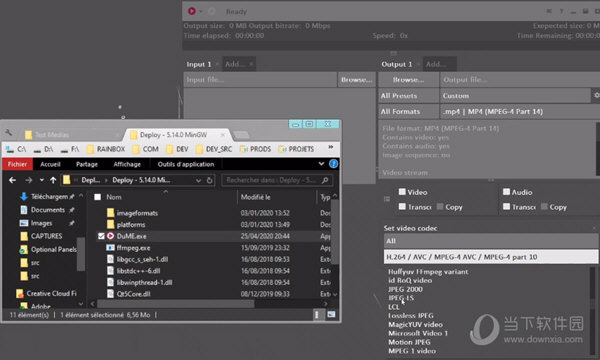Enable video Copy checkbox
Viewport: 600px width, 360px height.
[440, 207]
